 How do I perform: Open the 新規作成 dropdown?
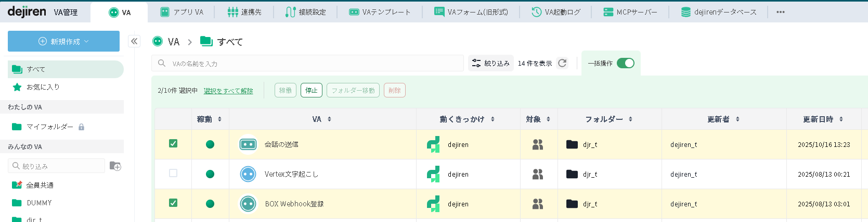click(63, 41)
